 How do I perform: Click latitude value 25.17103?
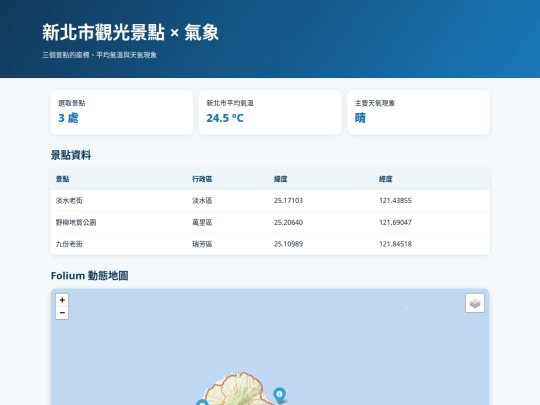[288, 200]
